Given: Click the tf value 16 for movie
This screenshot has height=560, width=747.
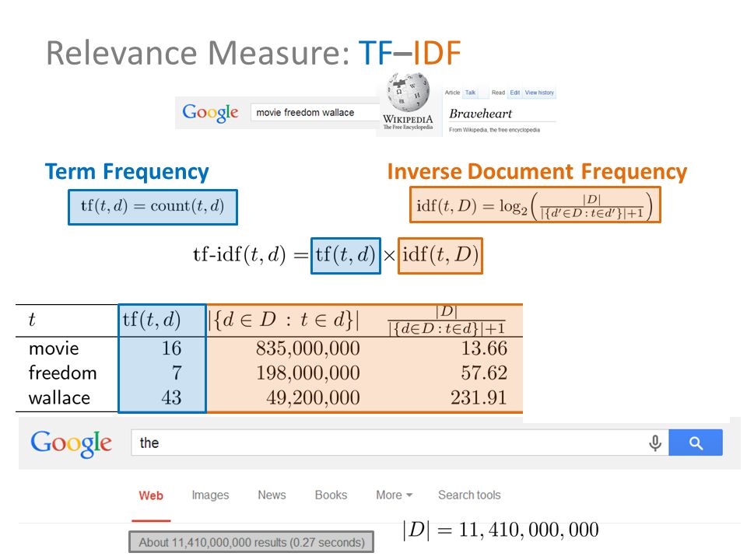Looking at the screenshot, I should click(x=171, y=348).
